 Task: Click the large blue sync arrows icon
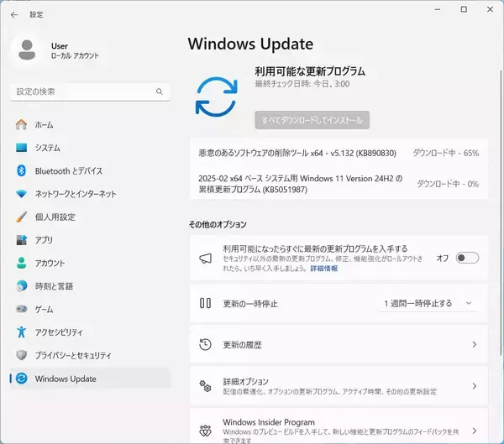point(217,97)
